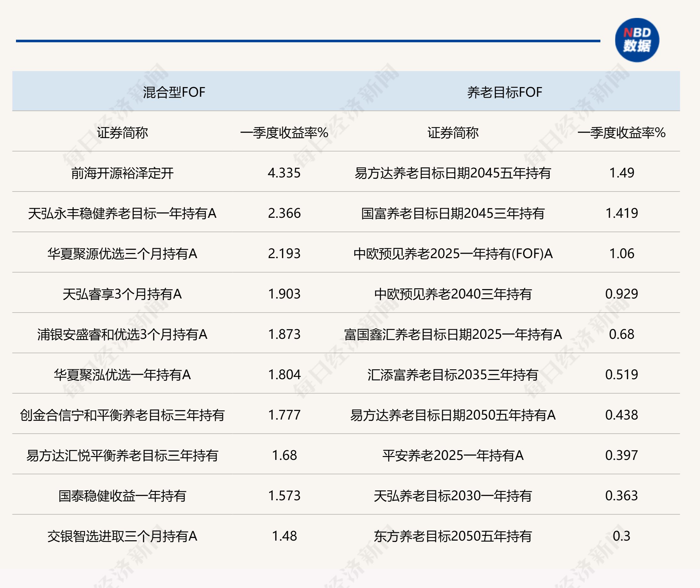Click 证券简称 column header under 混合型FOF
Viewport: 700px width, 588px height.
click(122, 133)
